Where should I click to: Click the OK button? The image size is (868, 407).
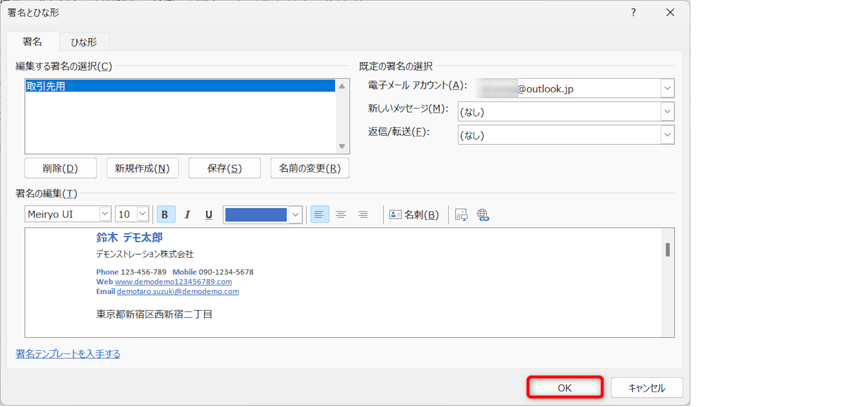pos(565,387)
